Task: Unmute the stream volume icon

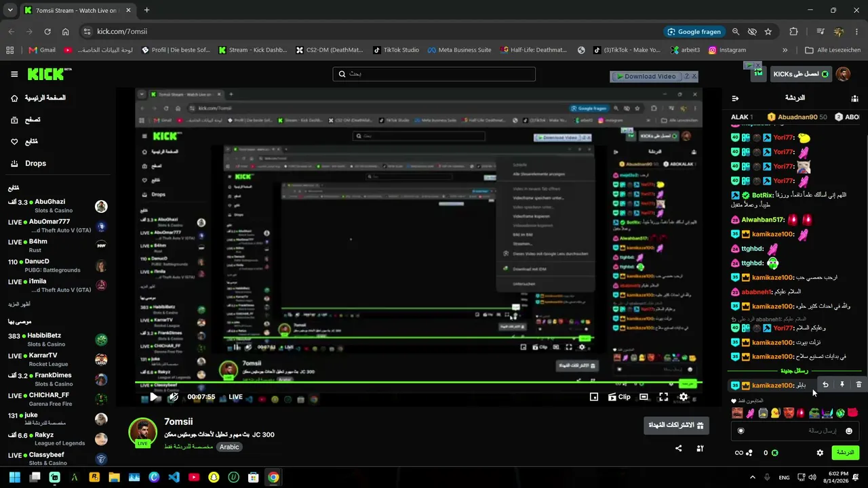Action: tap(174, 397)
